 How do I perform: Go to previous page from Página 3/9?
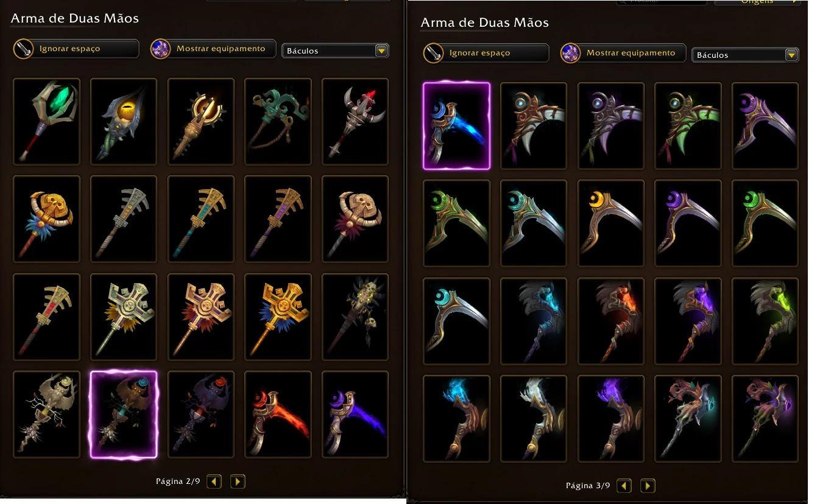[624, 486]
